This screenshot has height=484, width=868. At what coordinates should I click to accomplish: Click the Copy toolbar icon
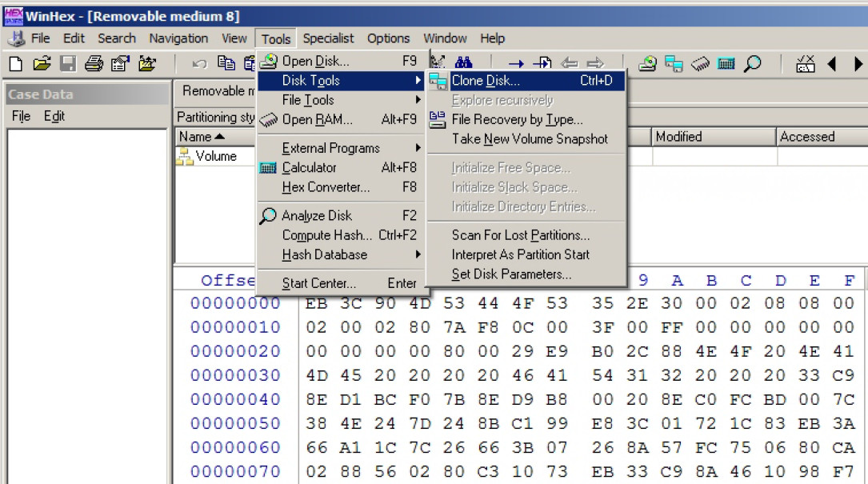pyautogui.click(x=226, y=64)
